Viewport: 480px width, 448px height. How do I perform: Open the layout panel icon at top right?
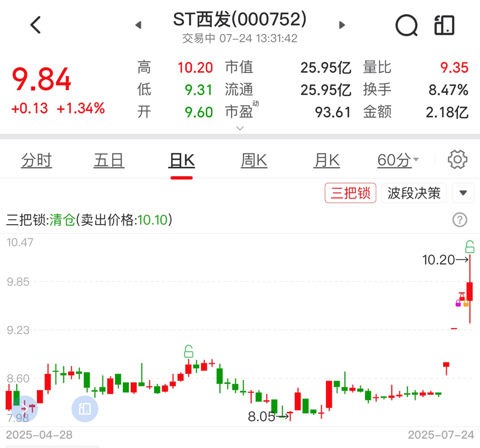(444, 25)
